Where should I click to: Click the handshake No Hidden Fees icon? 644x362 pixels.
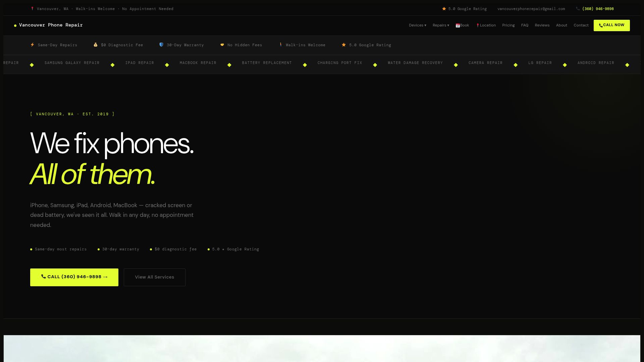point(222,45)
